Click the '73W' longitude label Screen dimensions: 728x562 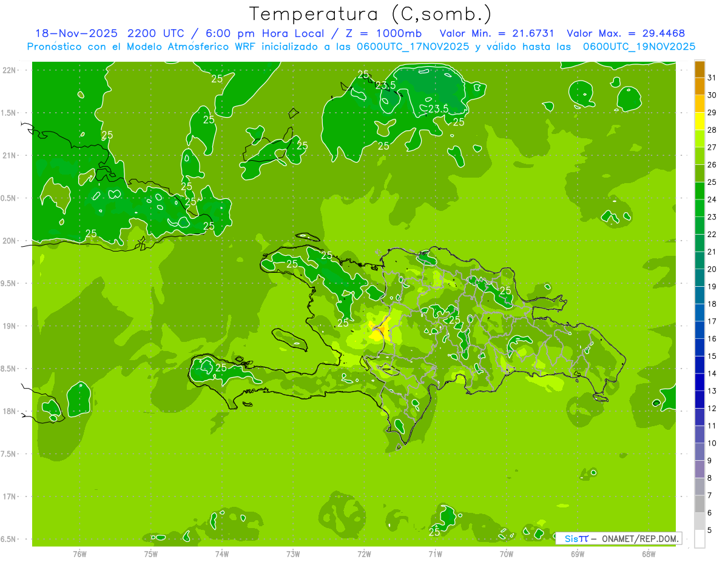click(x=293, y=554)
